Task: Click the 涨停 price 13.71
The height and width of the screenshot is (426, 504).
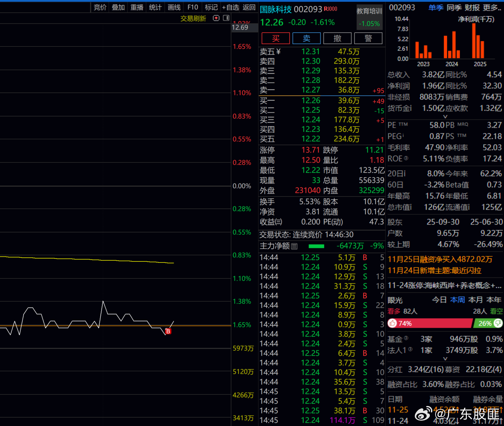Action: [311, 150]
